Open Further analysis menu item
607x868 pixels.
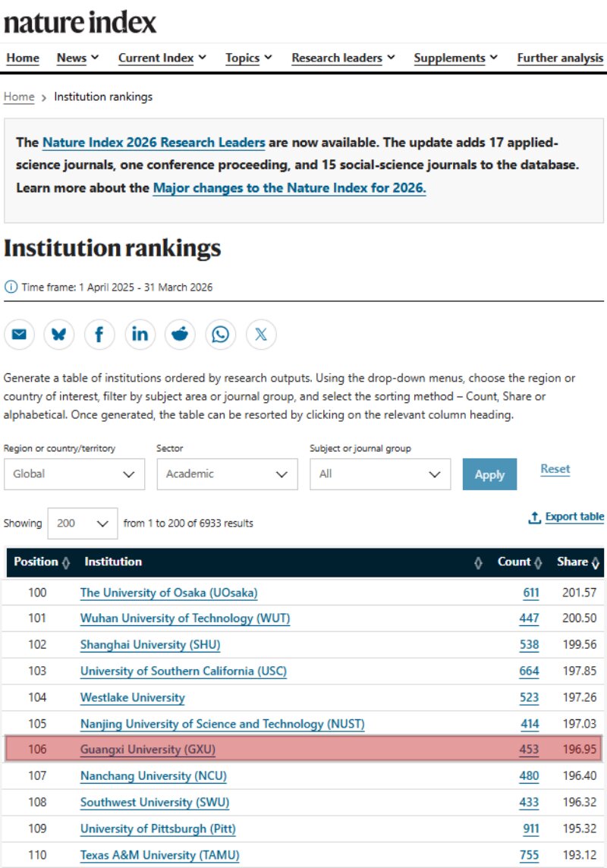point(560,58)
